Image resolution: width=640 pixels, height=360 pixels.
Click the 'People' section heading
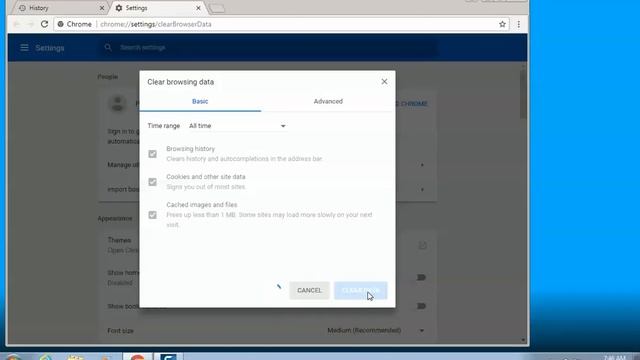pos(108,77)
